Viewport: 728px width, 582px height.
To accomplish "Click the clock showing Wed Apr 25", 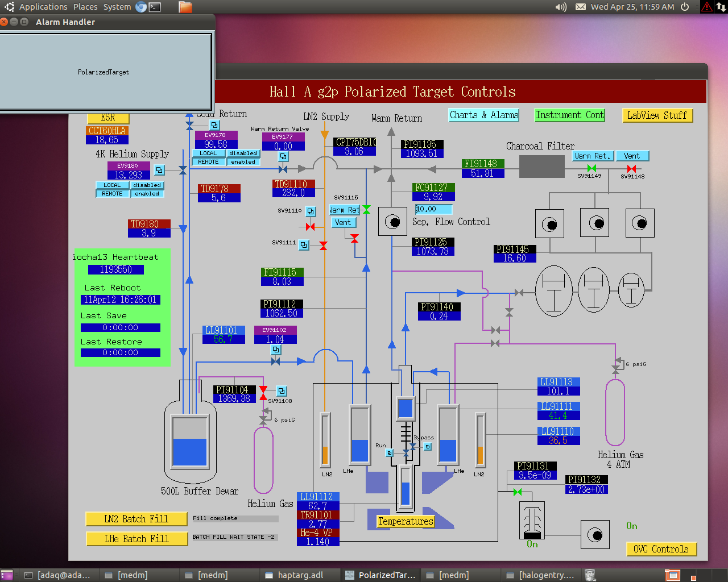I will [x=632, y=7].
